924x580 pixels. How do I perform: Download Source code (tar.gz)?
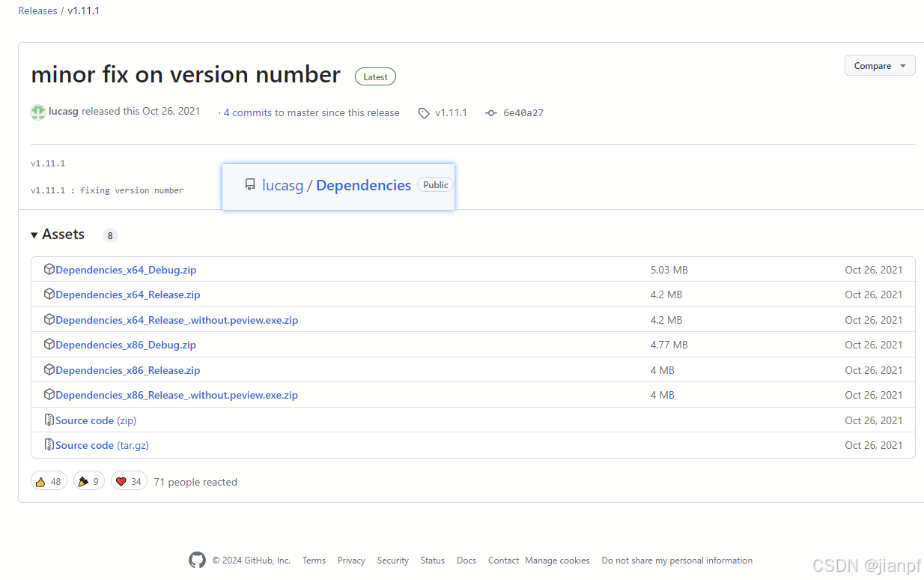tap(102, 445)
